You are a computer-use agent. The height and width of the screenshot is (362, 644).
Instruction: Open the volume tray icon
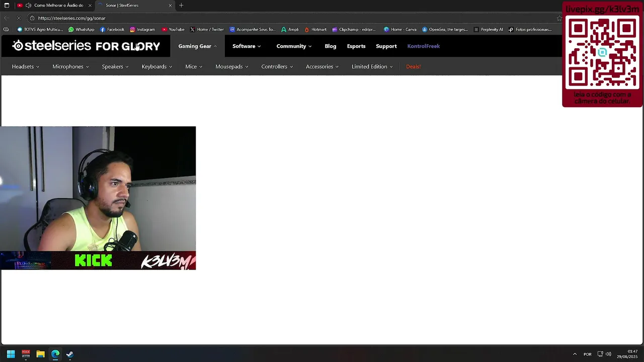[x=609, y=354]
